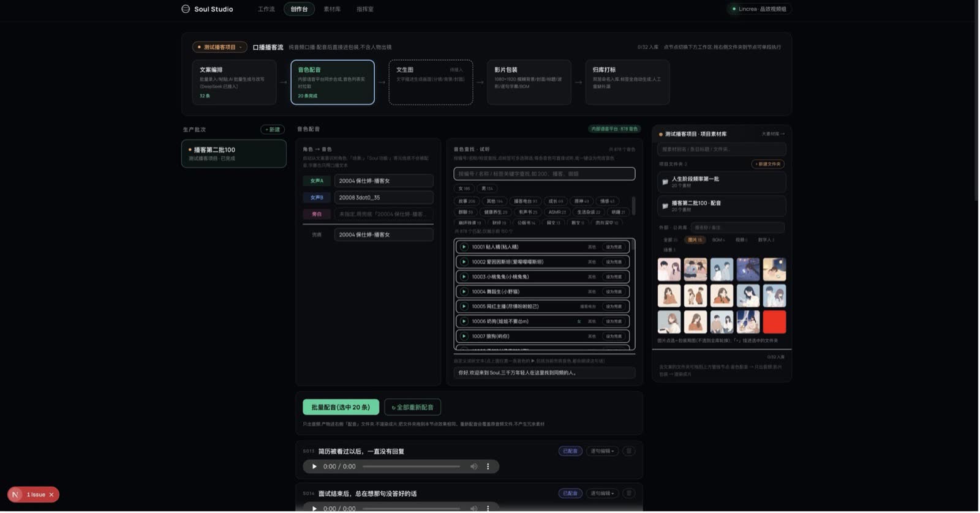Play the S013 audio clip

314,467
